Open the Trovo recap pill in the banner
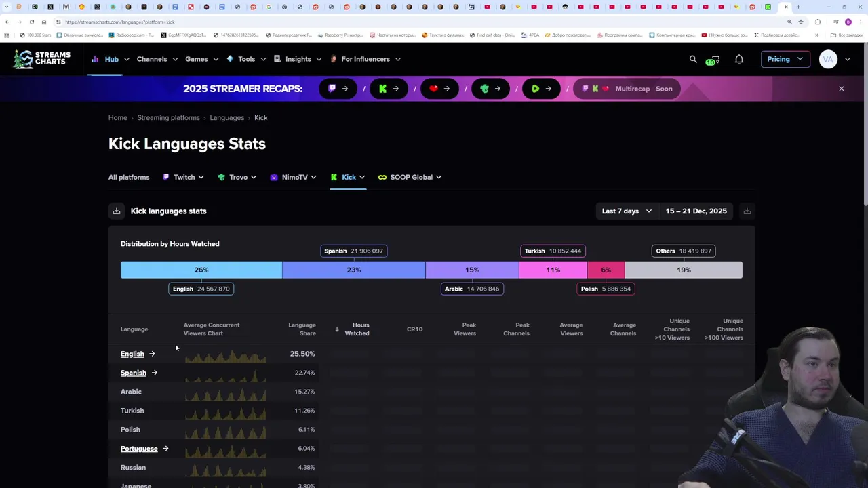This screenshot has width=868, height=488. [490, 89]
